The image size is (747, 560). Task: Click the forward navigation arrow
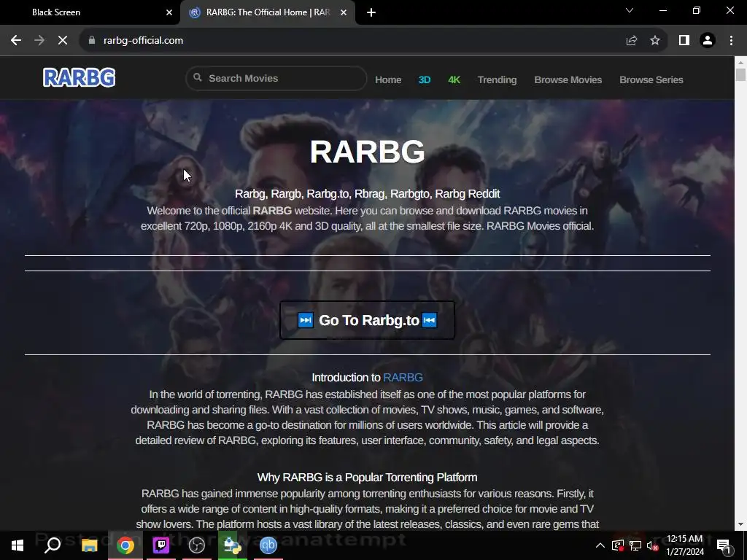39,41
